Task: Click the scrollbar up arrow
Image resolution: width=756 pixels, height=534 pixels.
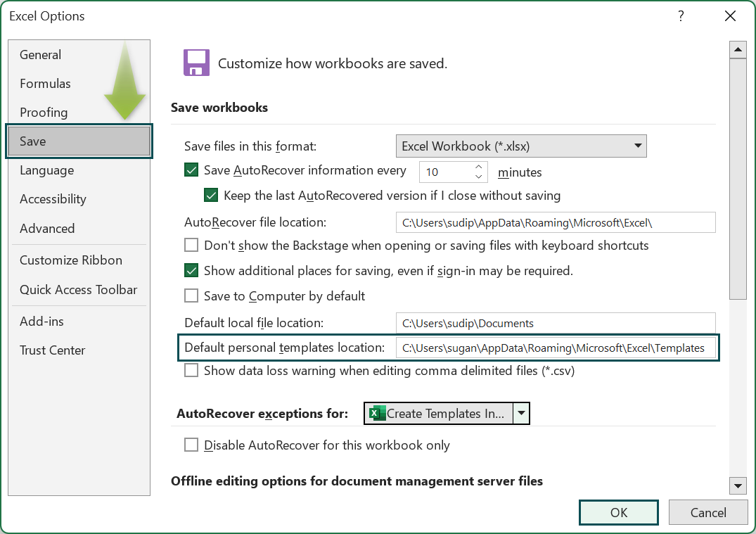Action: pos(738,49)
